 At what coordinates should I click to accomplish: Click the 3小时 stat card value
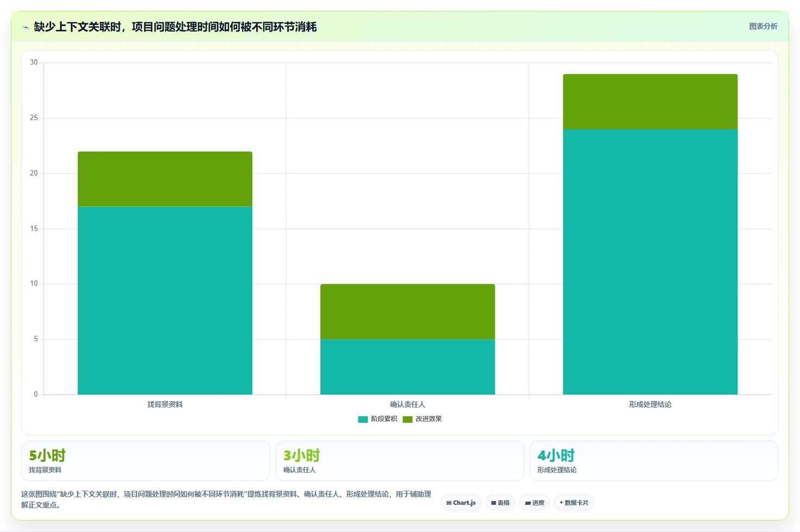click(302, 455)
